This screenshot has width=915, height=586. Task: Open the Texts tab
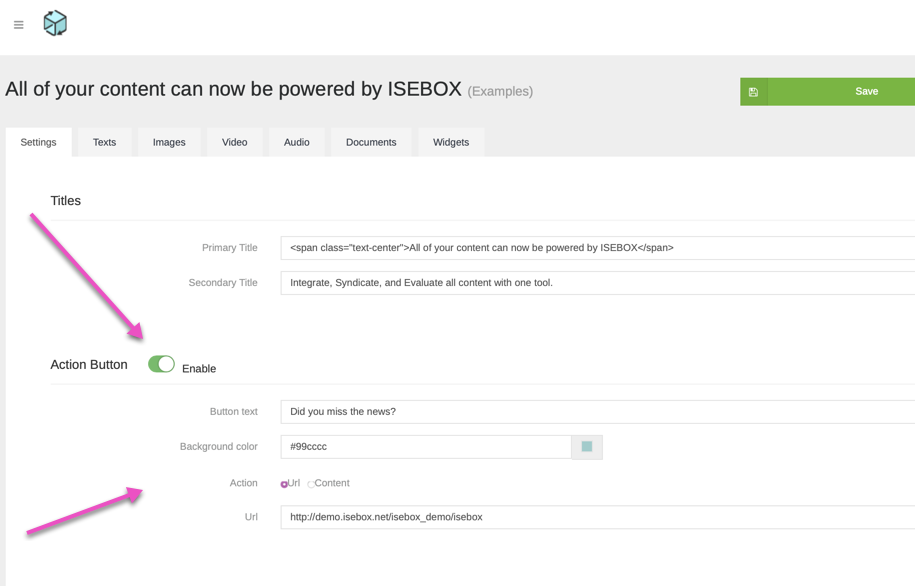(x=104, y=142)
